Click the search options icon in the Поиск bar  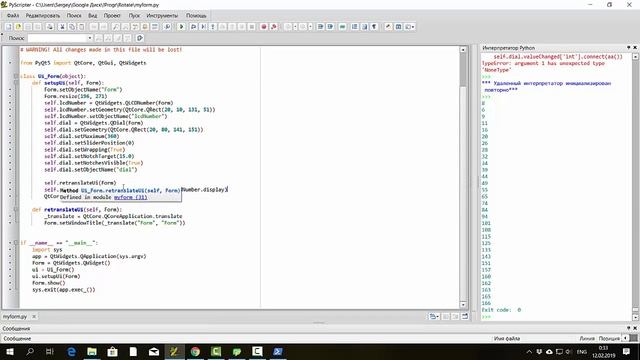140,38
